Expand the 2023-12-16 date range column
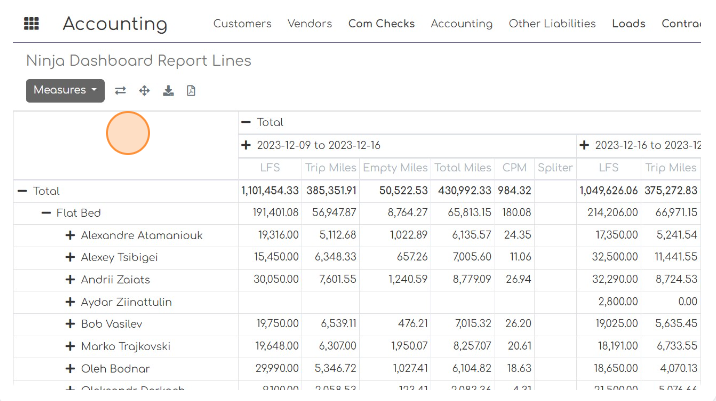Screen dimensions: 716x401 coord(584,145)
